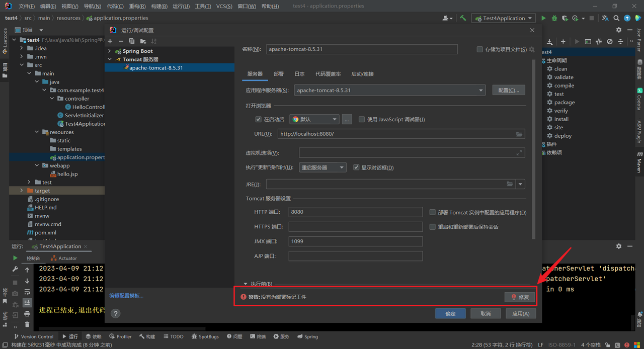The height and width of the screenshot is (349, 644).
Task: Execute Maven goal from the Maven toolbar
Action: point(588,42)
